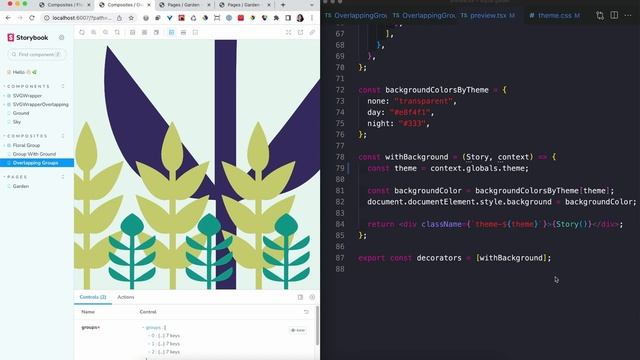Collapse the PAGES section
The image size is (640, 360).
pos(16,177)
